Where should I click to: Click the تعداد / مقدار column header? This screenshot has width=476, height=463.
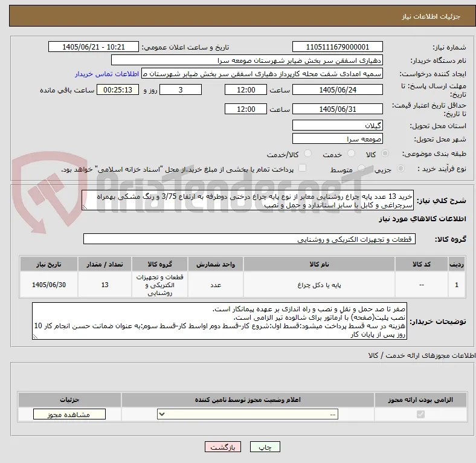click(105, 264)
